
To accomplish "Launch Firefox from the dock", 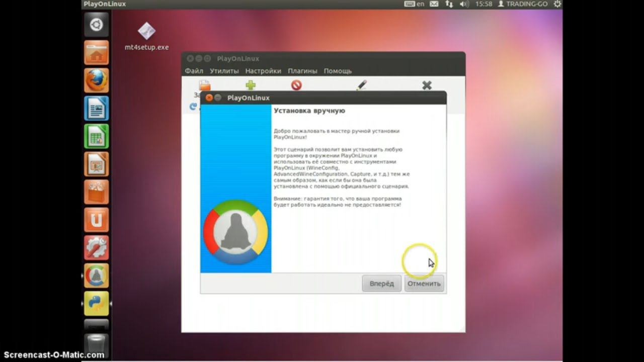I will click(x=96, y=80).
